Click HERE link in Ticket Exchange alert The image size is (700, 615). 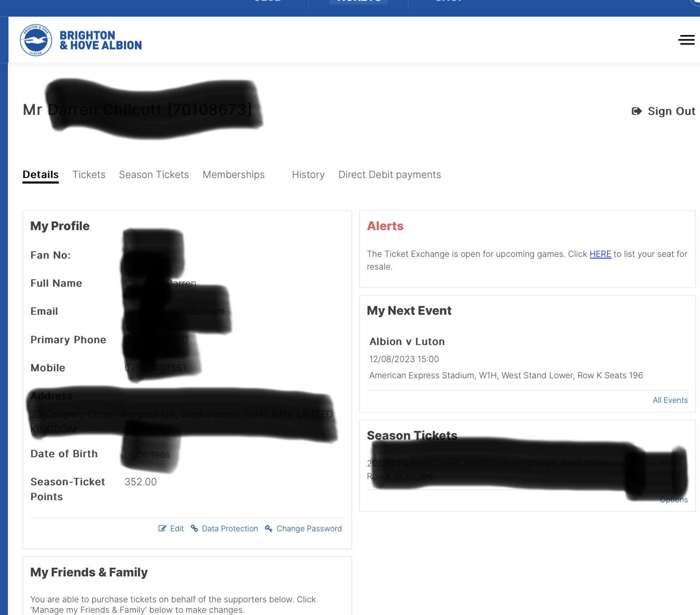(600, 254)
